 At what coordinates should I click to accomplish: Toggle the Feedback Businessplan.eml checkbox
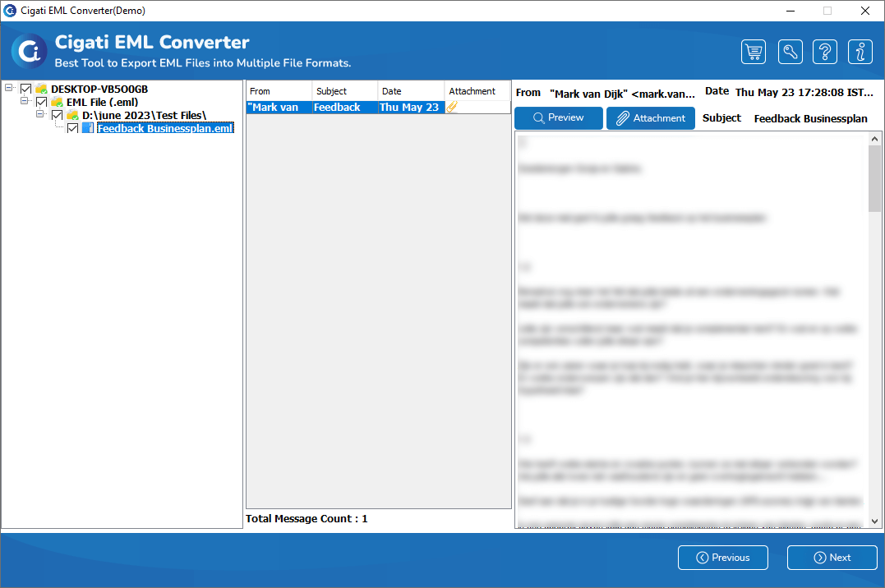click(73, 128)
